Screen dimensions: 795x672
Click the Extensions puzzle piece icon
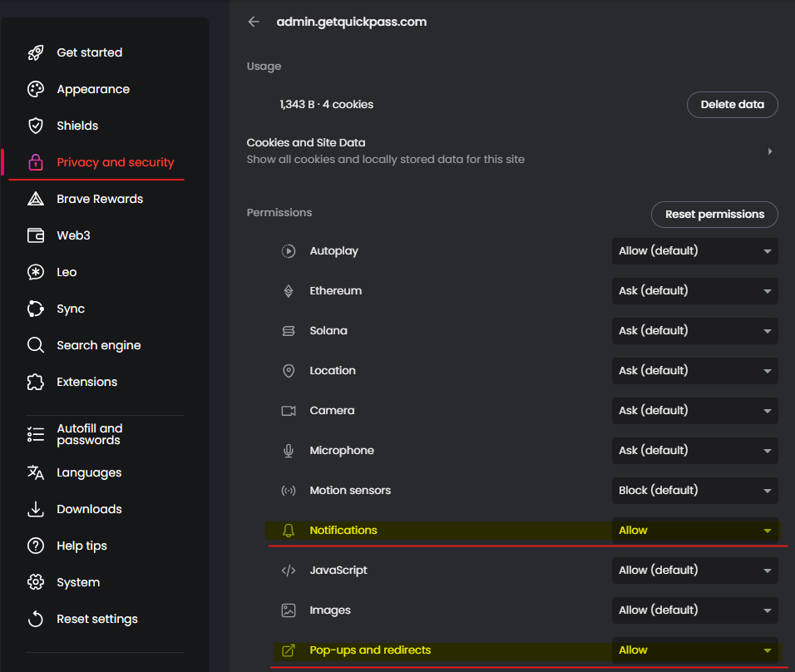(x=36, y=382)
